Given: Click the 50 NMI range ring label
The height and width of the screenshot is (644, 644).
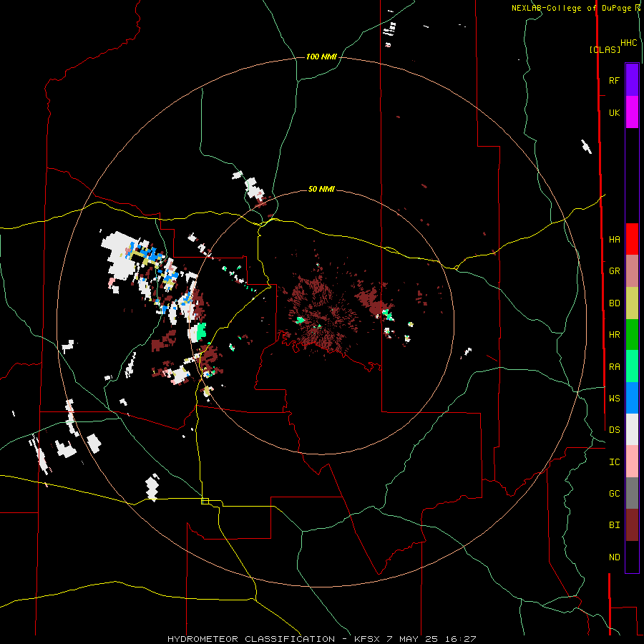Looking at the screenshot, I should 321,189.
